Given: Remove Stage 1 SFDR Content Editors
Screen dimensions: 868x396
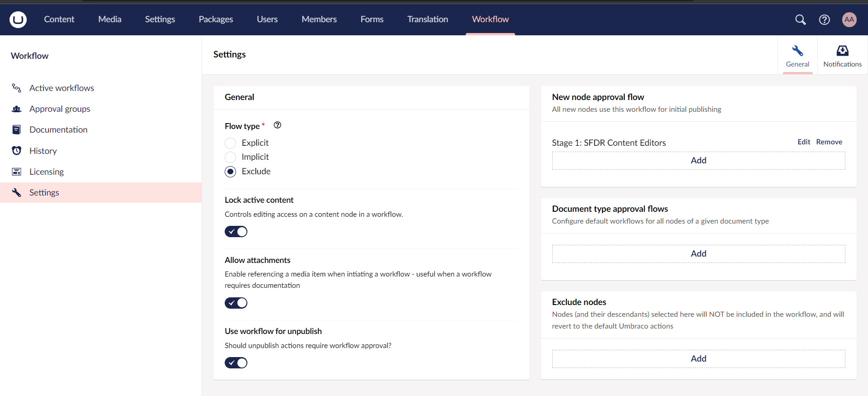Looking at the screenshot, I should tap(829, 142).
